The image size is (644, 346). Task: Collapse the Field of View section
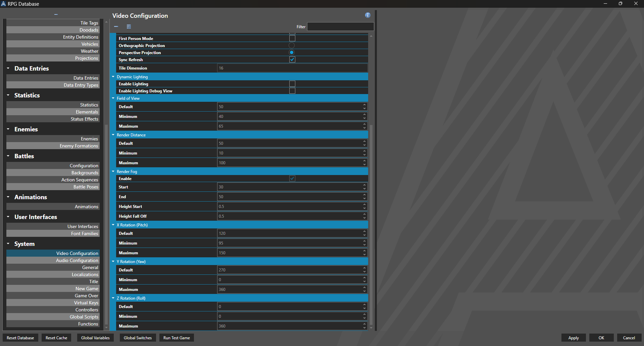[113, 98]
